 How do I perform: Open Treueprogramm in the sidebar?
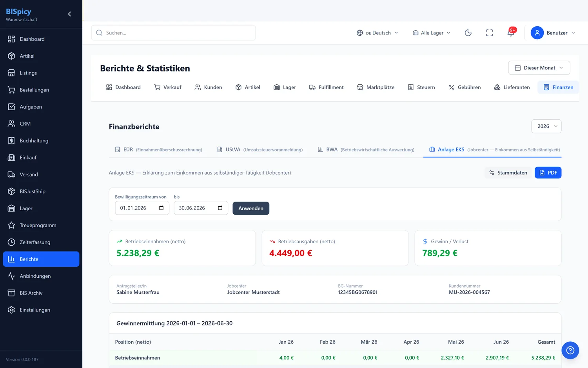pyautogui.click(x=41, y=225)
